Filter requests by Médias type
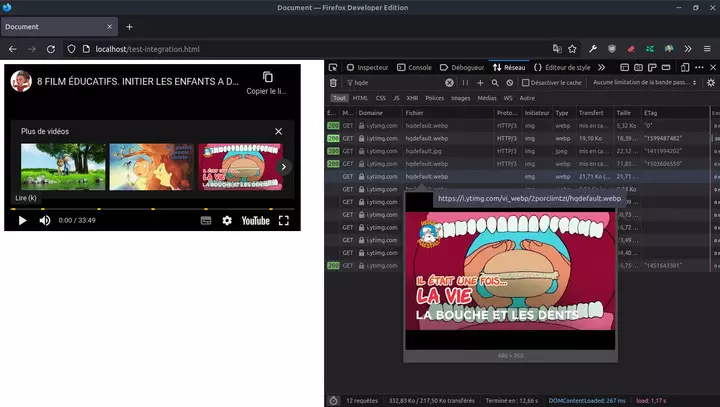Viewport: 720px width, 407px height. point(487,98)
